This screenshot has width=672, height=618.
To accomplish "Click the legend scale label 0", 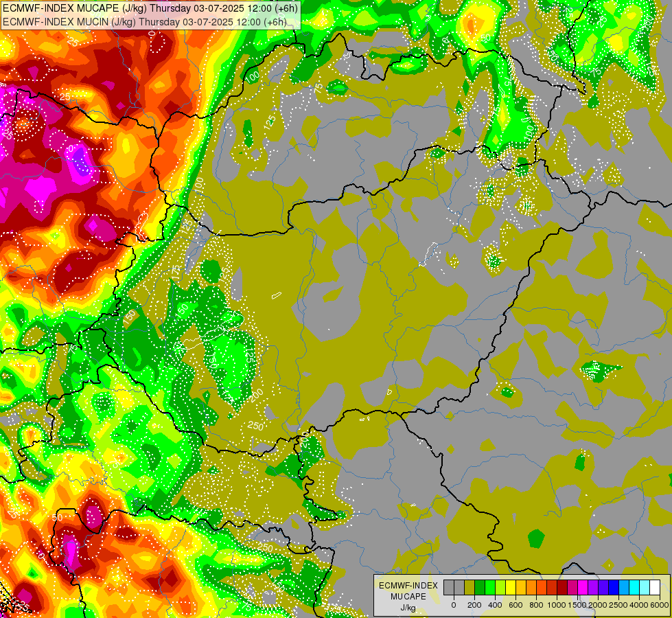I will (454, 605).
